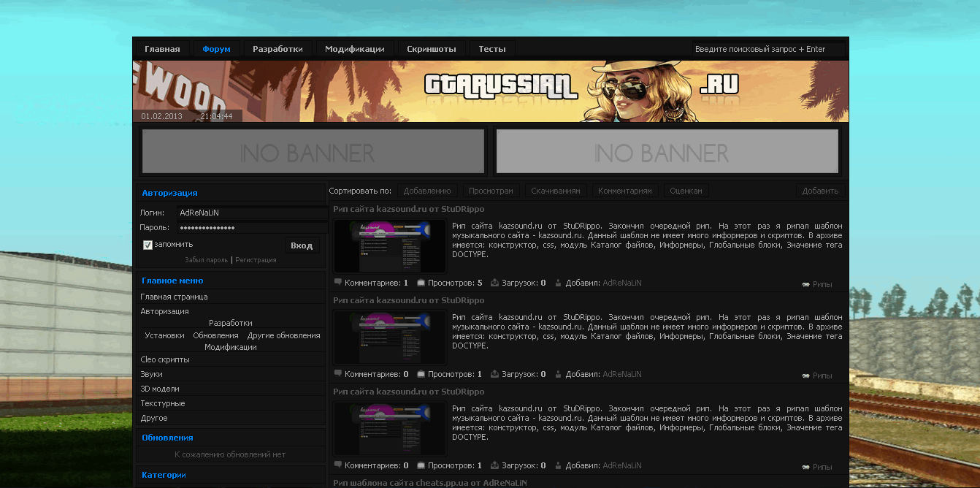Click the downloads icon in third post footer
Viewport: 980px width, 488px height.
click(x=495, y=465)
